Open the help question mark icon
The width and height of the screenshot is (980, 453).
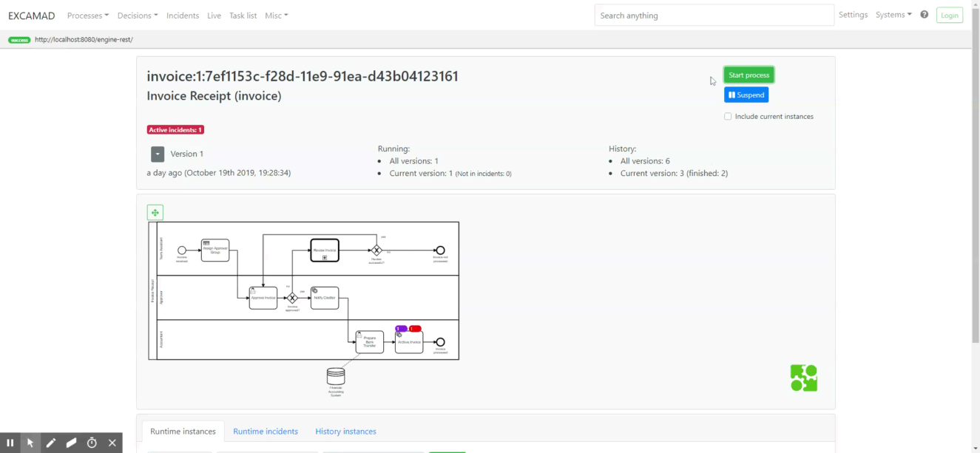(x=924, y=15)
